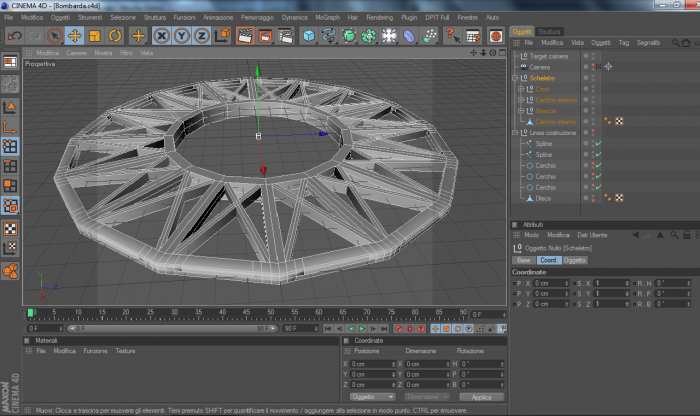Select the Rotate tool icon
Screen dimensions: 700x416
pyautogui.click(x=115, y=36)
